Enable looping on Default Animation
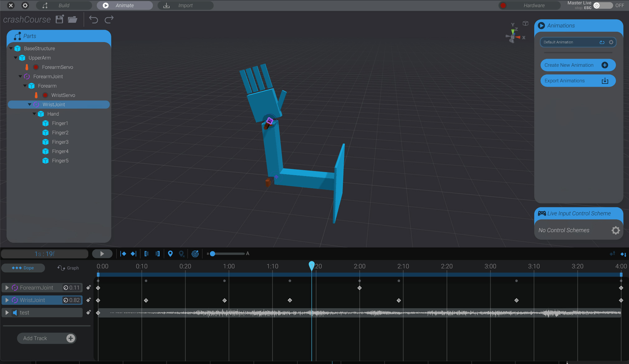Image resolution: width=629 pixels, height=364 pixels. (x=601, y=42)
